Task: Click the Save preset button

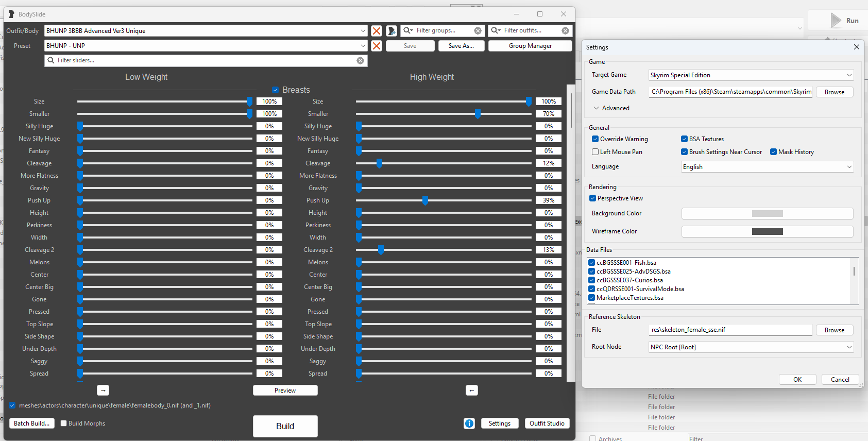Action: pos(410,46)
